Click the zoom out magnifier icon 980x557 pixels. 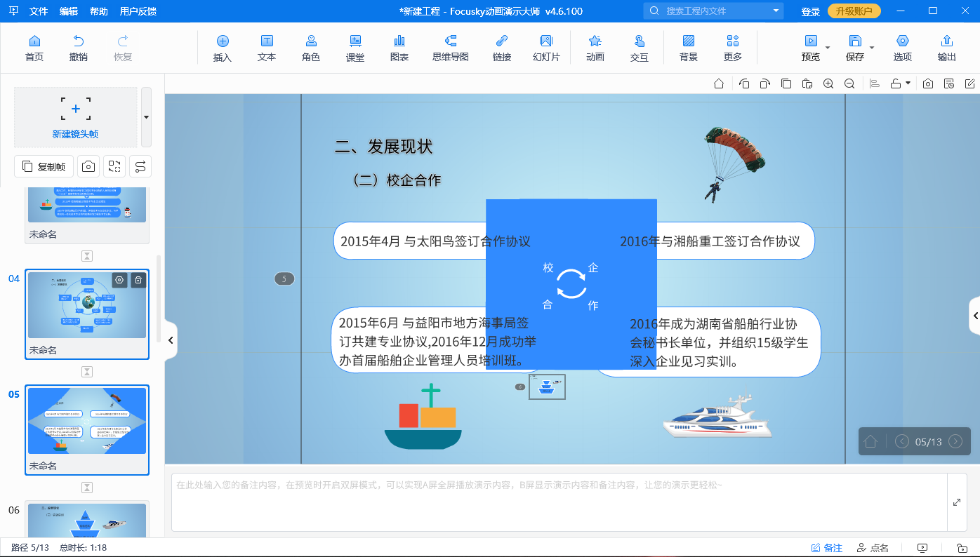click(x=849, y=83)
